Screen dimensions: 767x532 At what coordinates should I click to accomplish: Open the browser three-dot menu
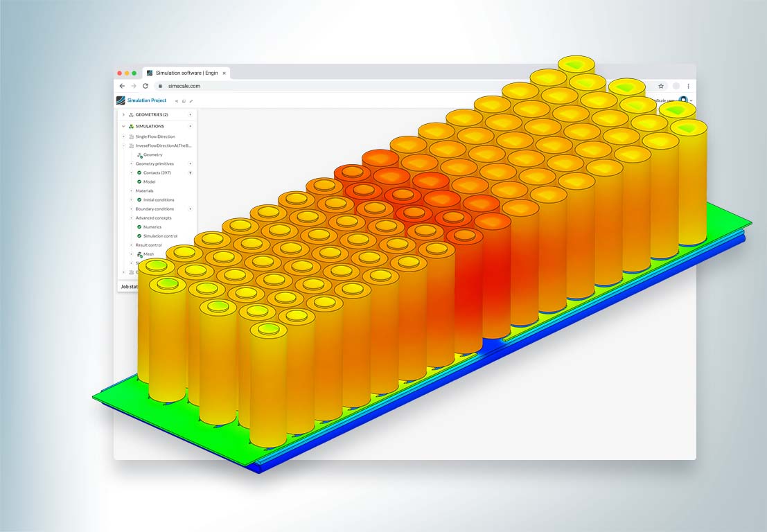coord(688,86)
